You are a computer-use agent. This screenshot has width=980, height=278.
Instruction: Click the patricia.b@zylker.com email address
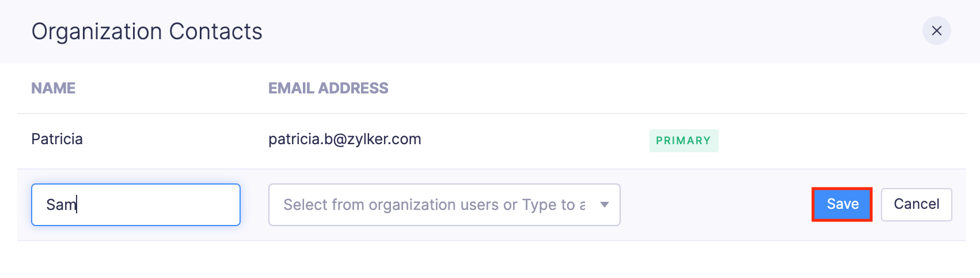(344, 139)
